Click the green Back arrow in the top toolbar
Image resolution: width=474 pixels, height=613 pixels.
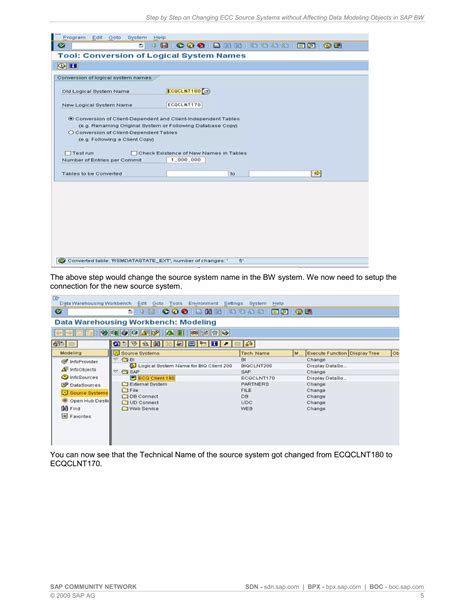click(180, 46)
